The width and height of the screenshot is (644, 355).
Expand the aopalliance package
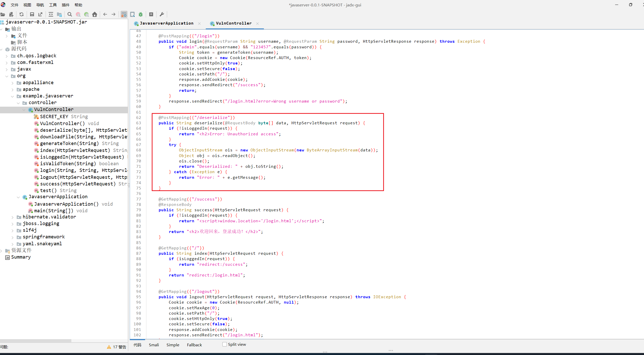(x=13, y=83)
